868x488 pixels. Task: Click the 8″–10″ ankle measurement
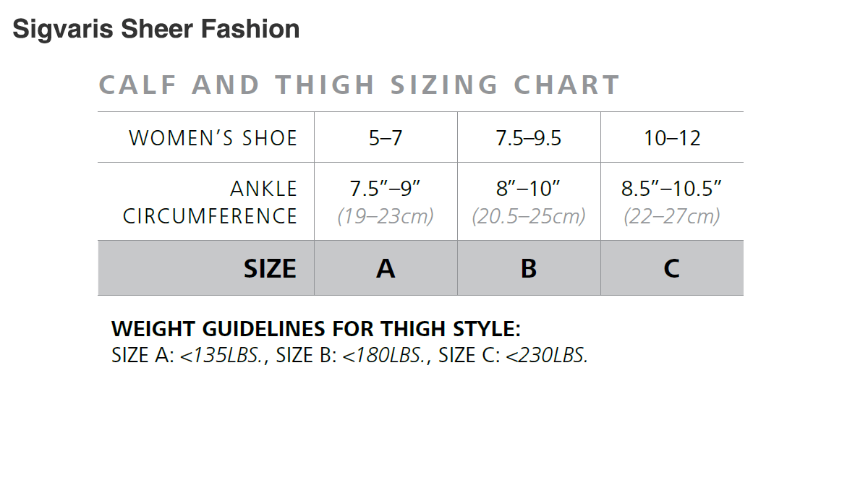click(x=528, y=189)
